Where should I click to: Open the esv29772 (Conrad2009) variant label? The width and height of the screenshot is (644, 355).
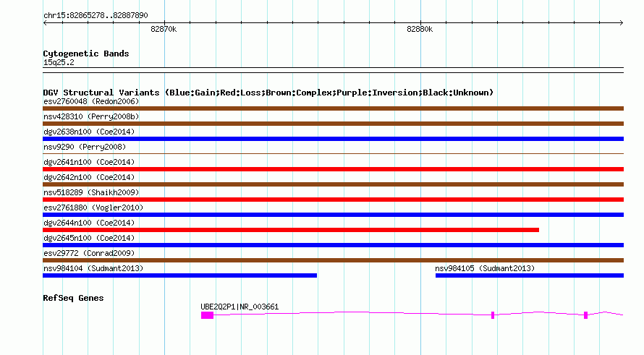pos(89,253)
